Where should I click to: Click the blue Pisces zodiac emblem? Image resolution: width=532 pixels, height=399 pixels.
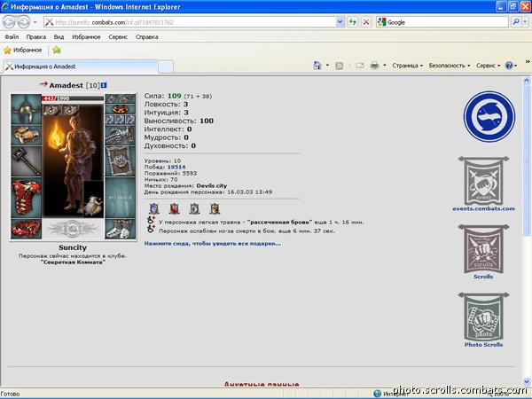point(489,116)
